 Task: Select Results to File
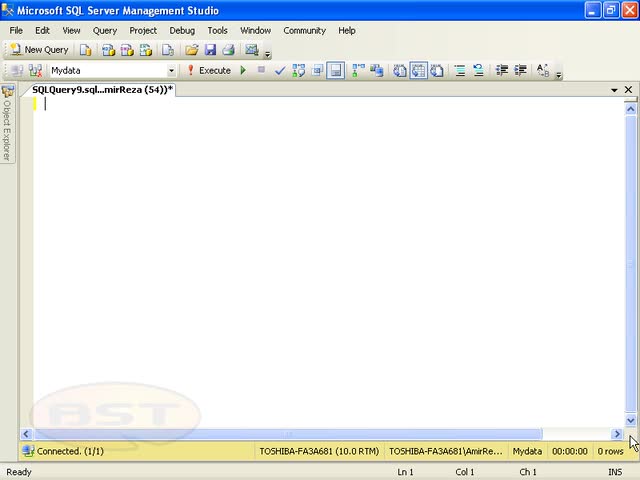tap(437, 71)
